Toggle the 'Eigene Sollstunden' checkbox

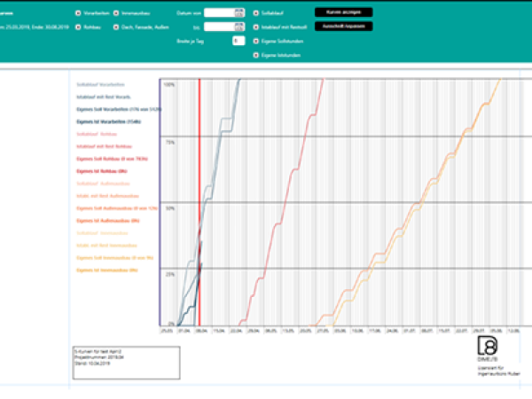click(256, 42)
